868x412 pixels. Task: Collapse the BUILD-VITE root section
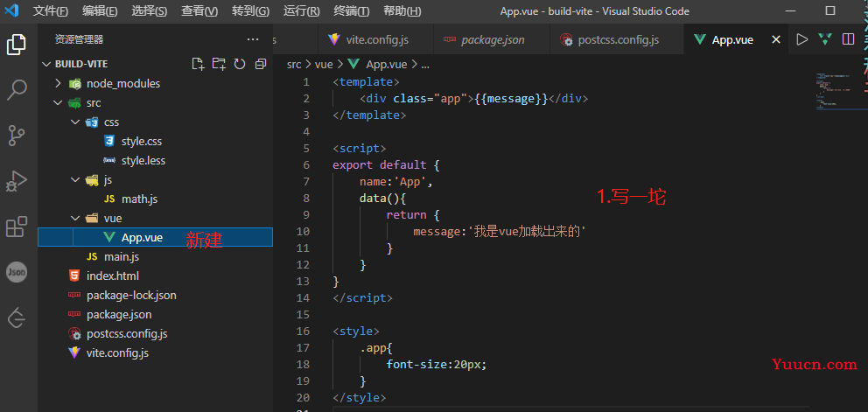point(45,64)
